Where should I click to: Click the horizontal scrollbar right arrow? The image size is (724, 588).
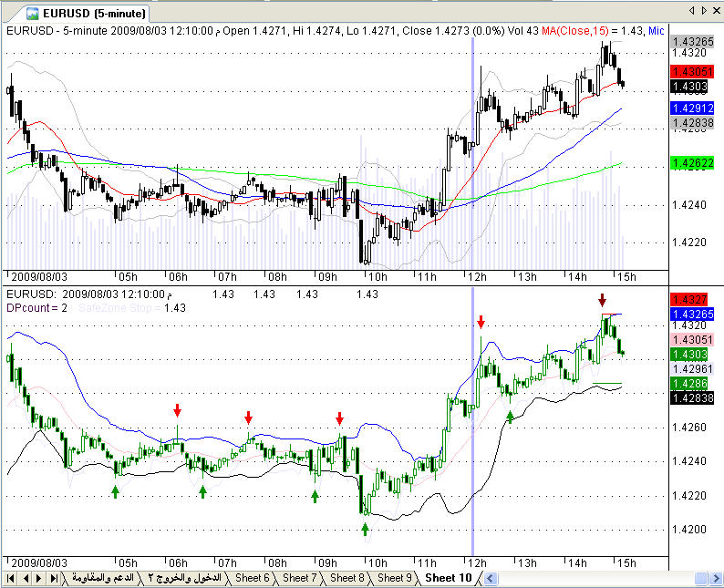click(x=717, y=578)
